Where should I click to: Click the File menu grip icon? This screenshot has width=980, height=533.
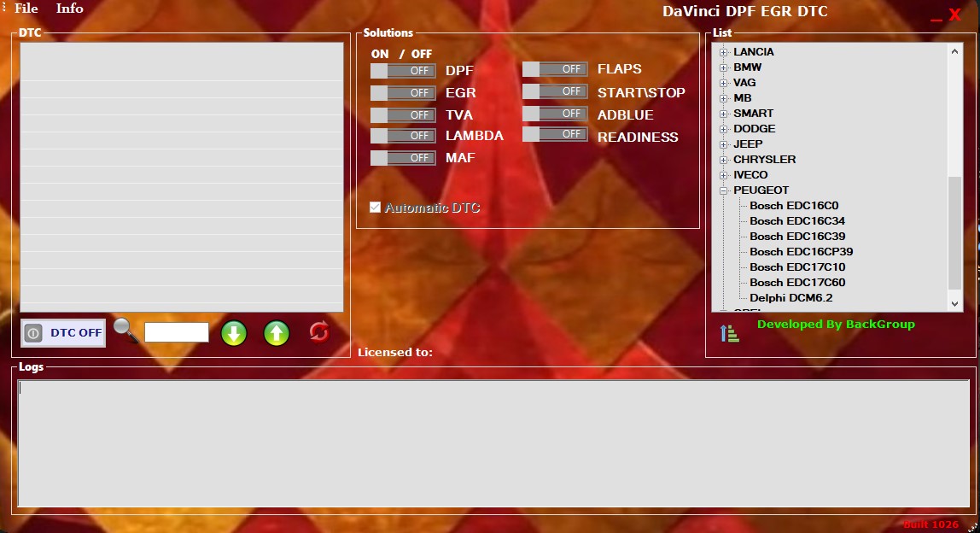[x=3, y=9]
